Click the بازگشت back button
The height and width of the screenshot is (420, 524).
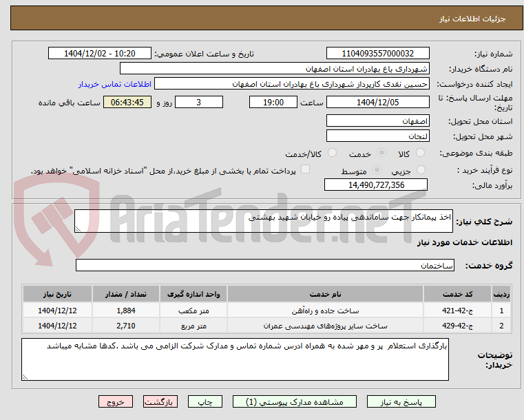pos(160,401)
